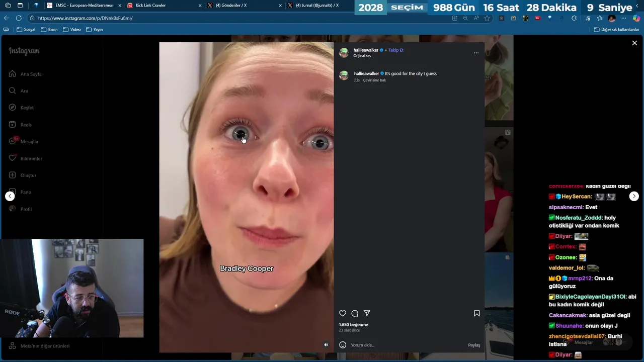This screenshot has width=644, height=362.
Task: Click the split screen icon in address bar
Action: coord(455,18)
